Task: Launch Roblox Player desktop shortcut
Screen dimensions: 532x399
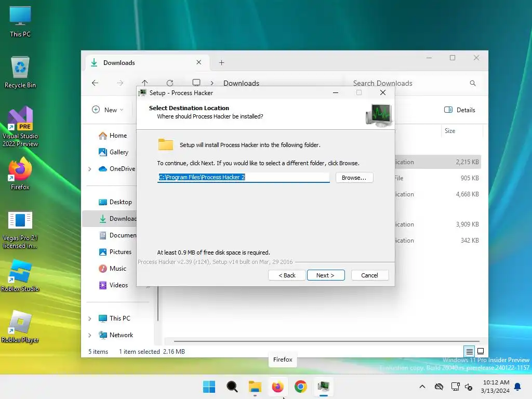Action: coord(20,327)
